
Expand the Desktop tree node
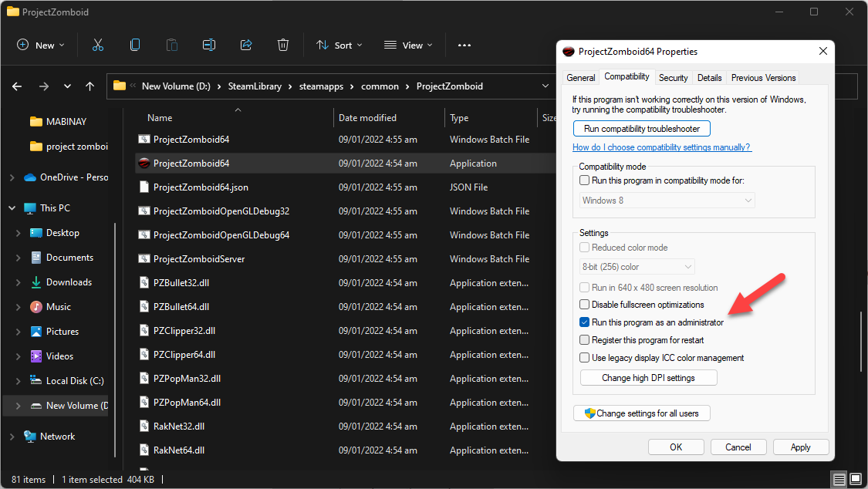(18, 233)
